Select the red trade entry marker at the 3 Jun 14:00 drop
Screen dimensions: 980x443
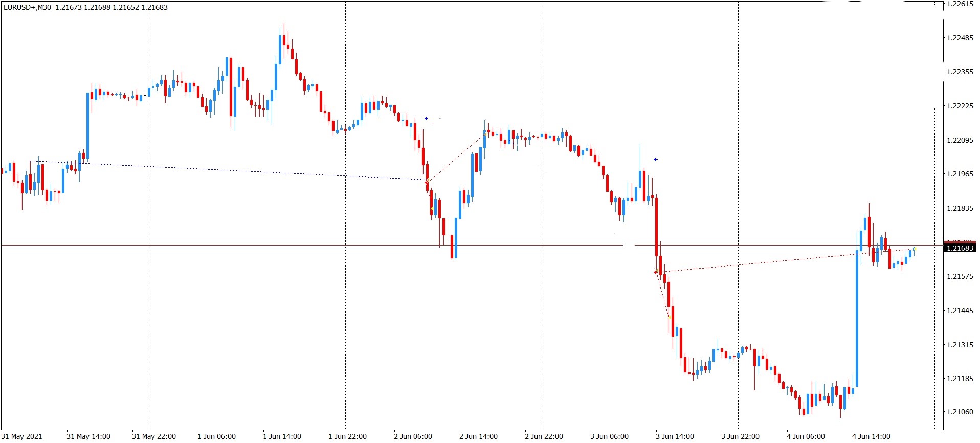(x=656, y=272)
